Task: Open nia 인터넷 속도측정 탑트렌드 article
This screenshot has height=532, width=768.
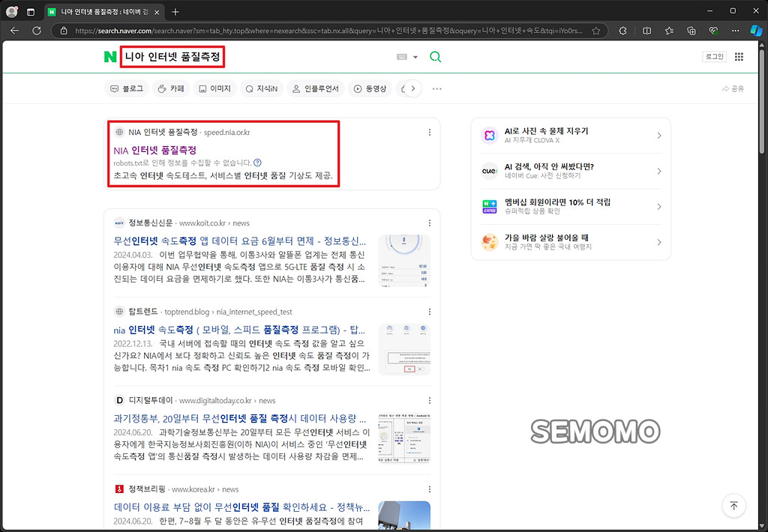Action: click(239, 330)
